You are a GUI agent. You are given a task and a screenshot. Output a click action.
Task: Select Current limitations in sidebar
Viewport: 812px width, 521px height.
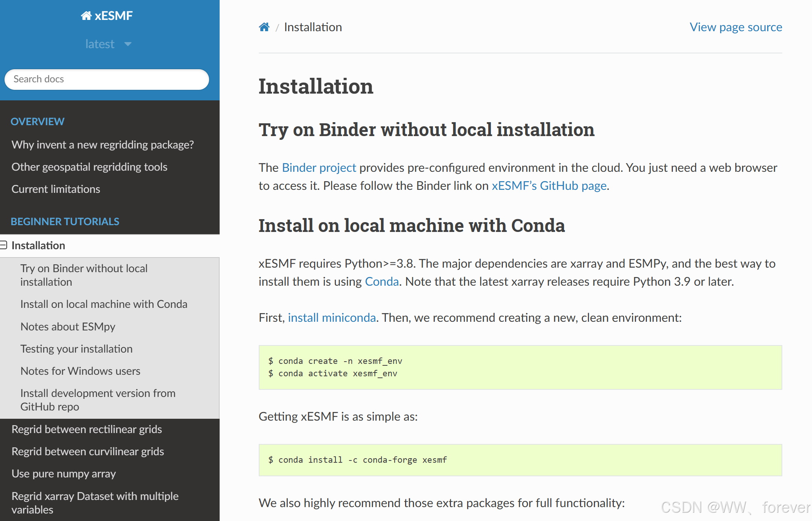coord(56,189)
